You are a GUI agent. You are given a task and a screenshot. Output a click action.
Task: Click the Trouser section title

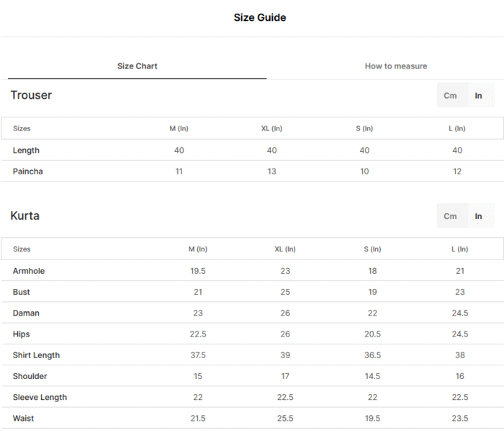[x=31, y=95]
